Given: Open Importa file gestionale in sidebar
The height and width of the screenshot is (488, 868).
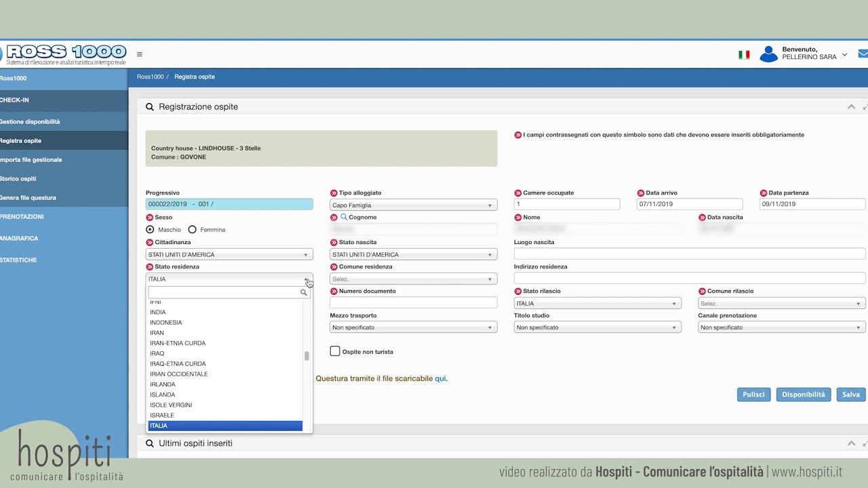Looking at the screenshot, I should tap(64, 160).
